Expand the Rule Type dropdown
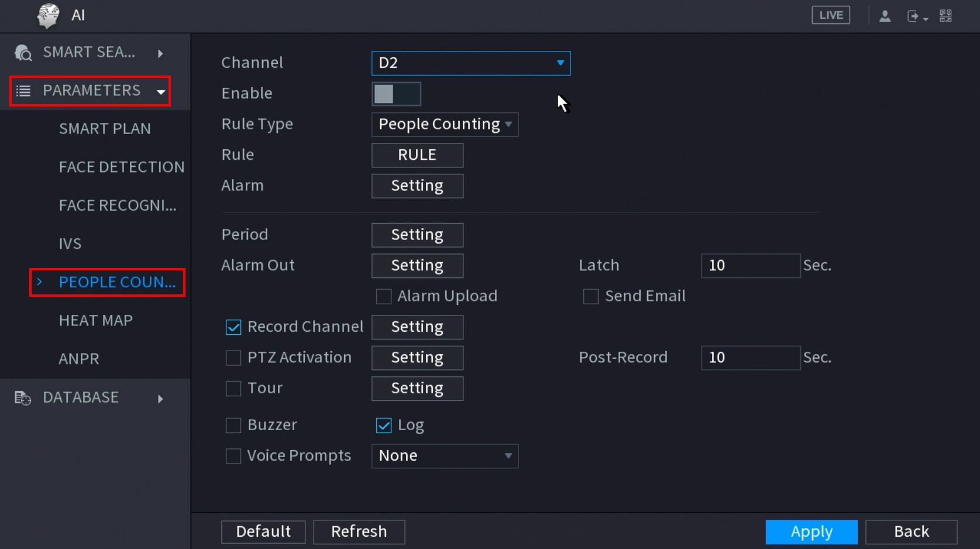 [x=445, y=125]
